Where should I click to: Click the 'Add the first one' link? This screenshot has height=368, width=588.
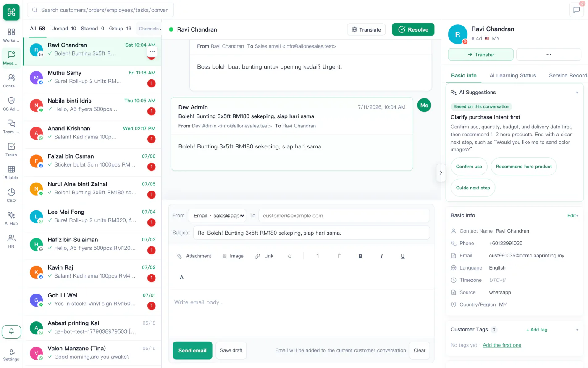point(502,345)
